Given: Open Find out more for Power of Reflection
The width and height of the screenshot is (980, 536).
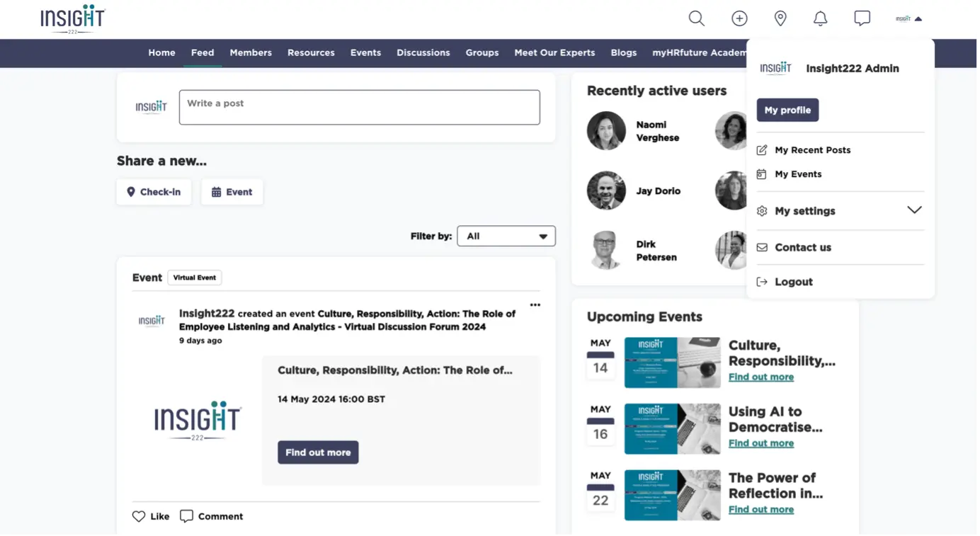Looking at the screenshot, I should (761, 510).
